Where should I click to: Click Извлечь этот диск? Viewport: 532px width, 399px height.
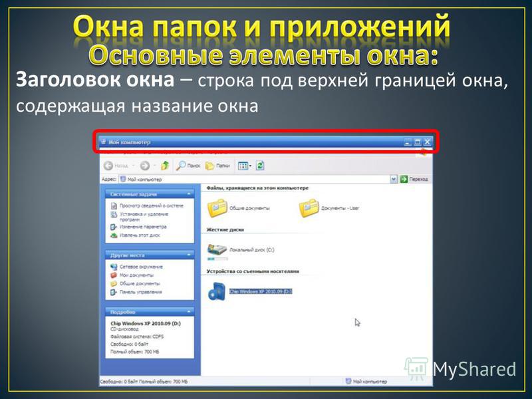tap(136, 235)
